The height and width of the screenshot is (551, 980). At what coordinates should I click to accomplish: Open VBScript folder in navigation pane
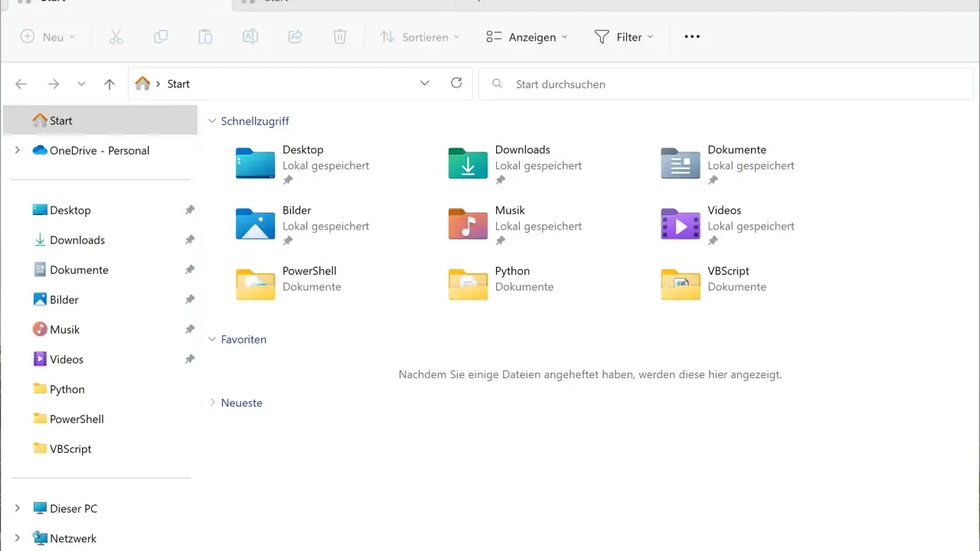click(x=62, y=449)
